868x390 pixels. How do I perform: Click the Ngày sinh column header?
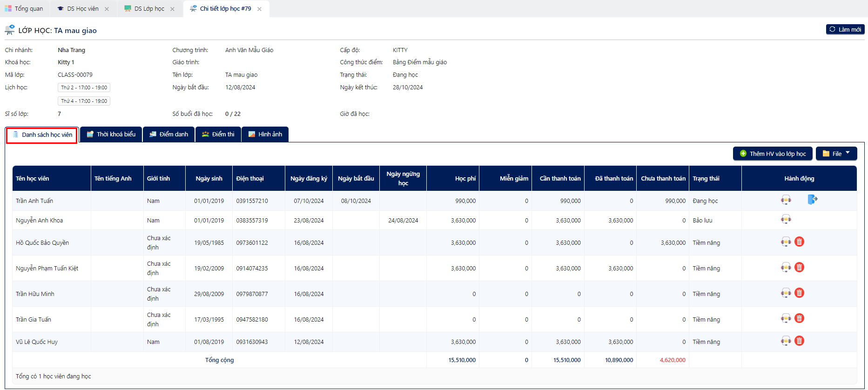click(x=209, y=178)
